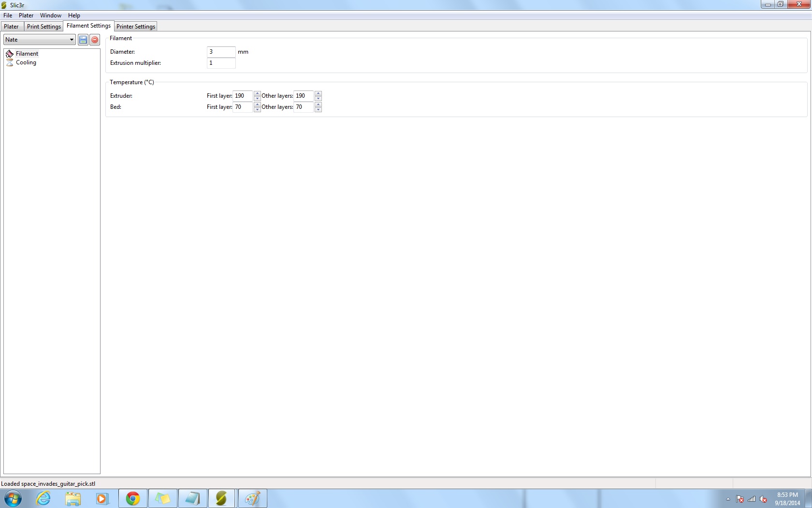Click Bed first layer temperature field
The image size is (812, 508).
[x=243, y=107]
